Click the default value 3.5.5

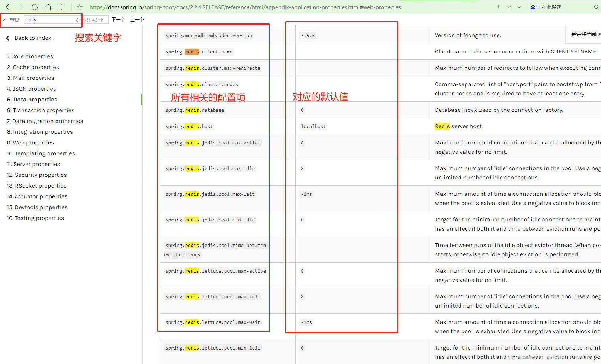point(308,36)
